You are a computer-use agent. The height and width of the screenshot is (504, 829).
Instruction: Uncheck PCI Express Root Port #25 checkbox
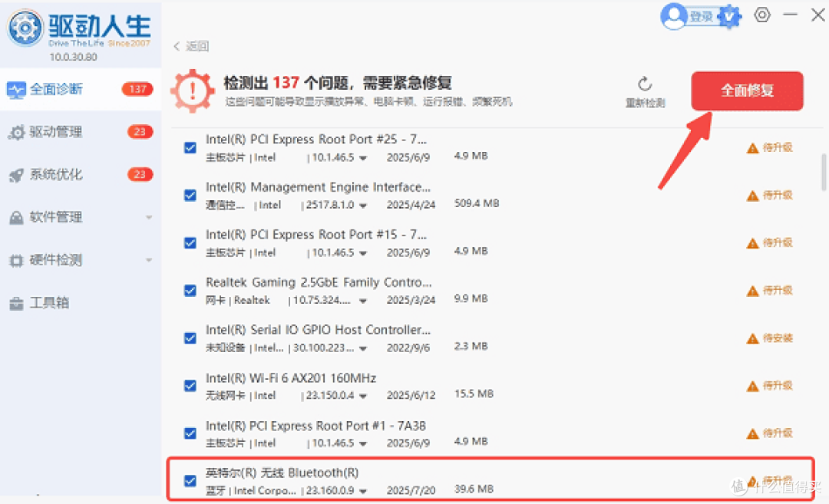[x=190, y=147]
